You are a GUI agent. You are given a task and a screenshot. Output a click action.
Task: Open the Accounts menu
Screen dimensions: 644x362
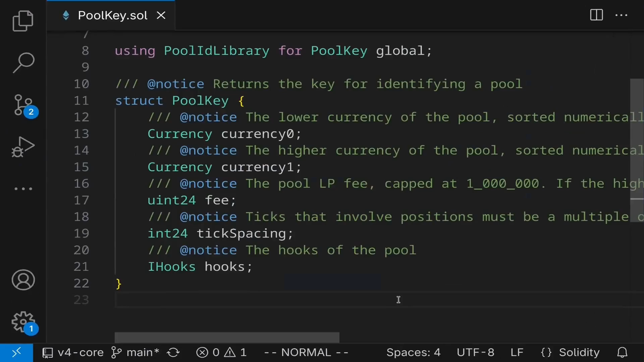[23, 280]
